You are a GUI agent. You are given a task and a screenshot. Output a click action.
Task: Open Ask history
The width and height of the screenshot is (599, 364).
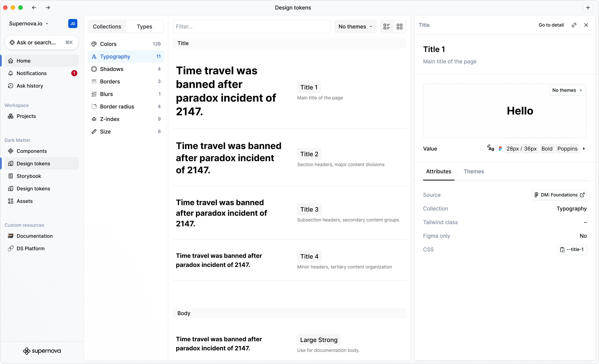click(42, 86)
